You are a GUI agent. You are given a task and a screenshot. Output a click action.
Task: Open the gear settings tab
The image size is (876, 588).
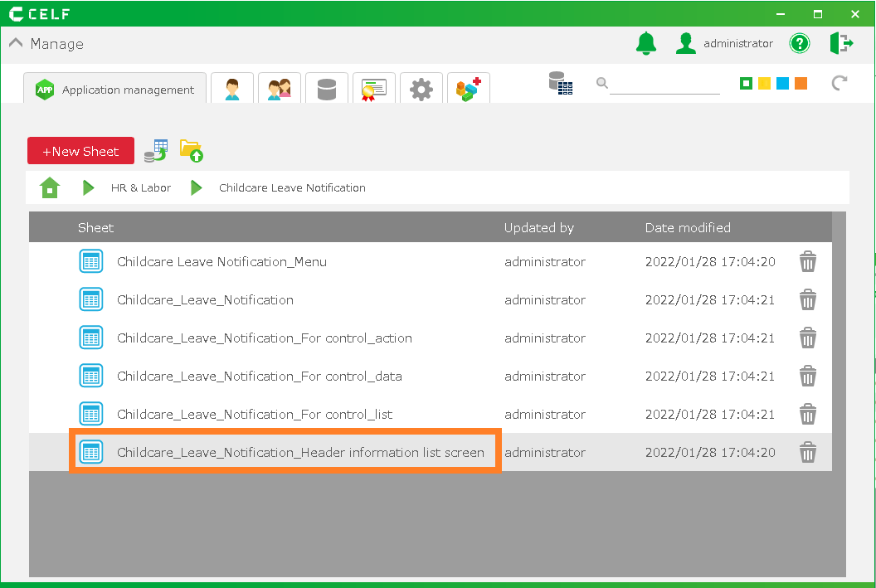click(x=421, y=89)
